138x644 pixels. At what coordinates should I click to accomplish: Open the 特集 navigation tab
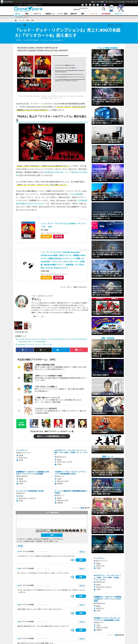pyautogui.click(x=27, y=14)
